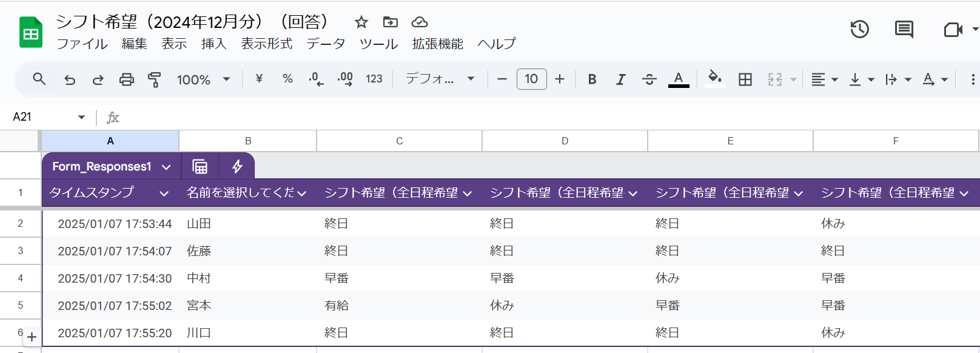Viewport: 980px width, 353px height.
Task: Redo the last action
Action: pyautogui.click(x=98, y=79)
